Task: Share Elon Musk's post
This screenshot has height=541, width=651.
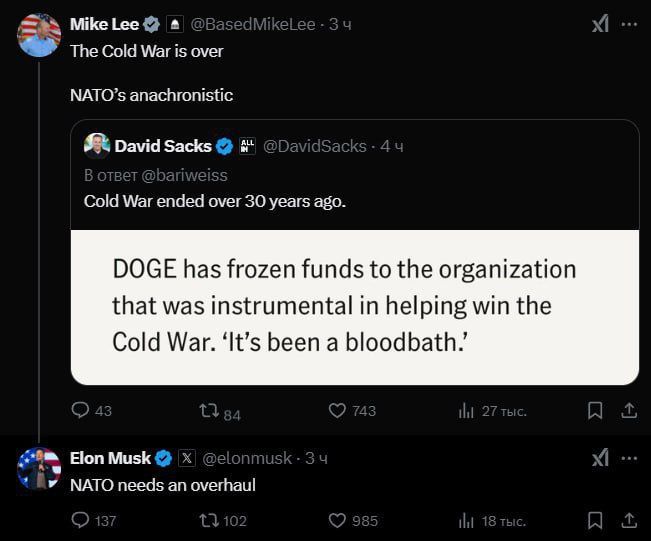Action: pos(629,520)
